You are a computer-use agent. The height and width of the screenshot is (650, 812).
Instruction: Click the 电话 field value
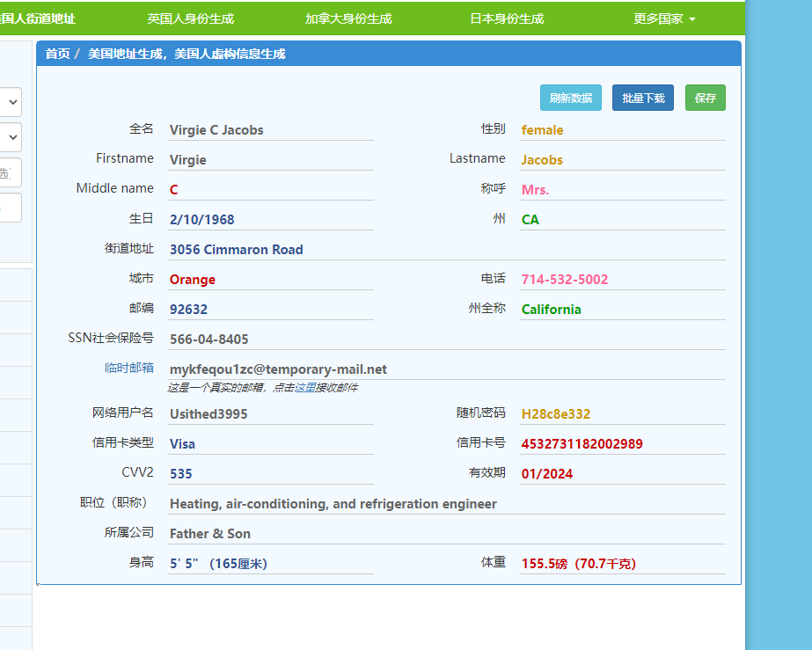[623, 280]
